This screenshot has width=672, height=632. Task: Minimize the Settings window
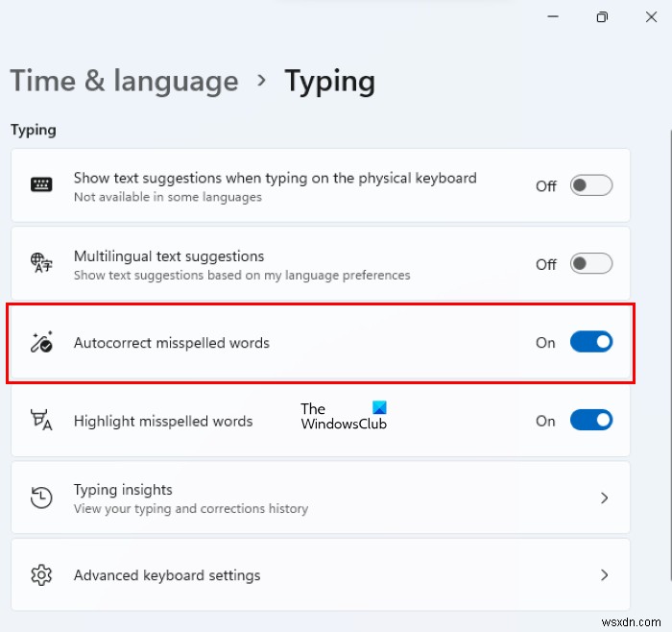[x=553, y=16]
